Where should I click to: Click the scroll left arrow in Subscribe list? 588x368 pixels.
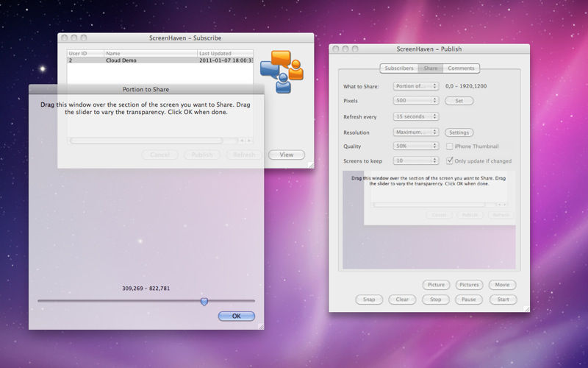click(242, 141)
